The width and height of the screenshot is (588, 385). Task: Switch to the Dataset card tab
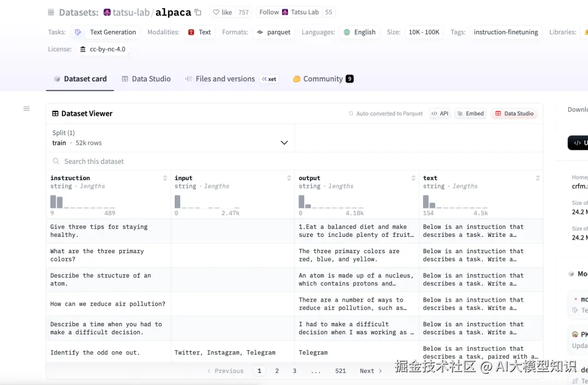pos(80,79)
